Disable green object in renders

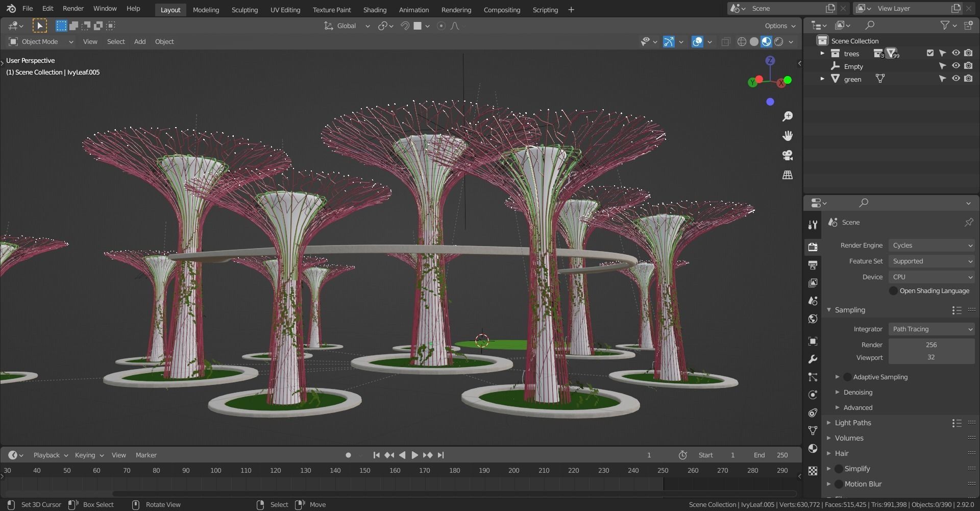click(x=968, y=79)
